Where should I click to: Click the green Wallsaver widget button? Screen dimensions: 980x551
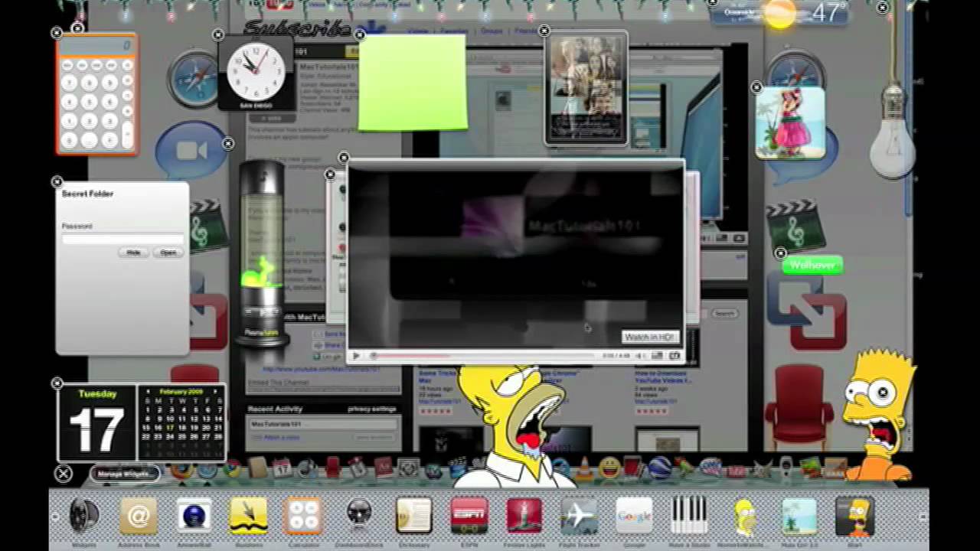(x=812, y=266)
